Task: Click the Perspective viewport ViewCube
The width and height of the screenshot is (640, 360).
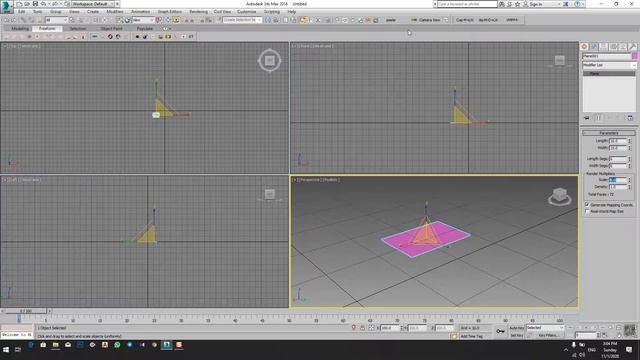Action: click(x=560, y=196)
